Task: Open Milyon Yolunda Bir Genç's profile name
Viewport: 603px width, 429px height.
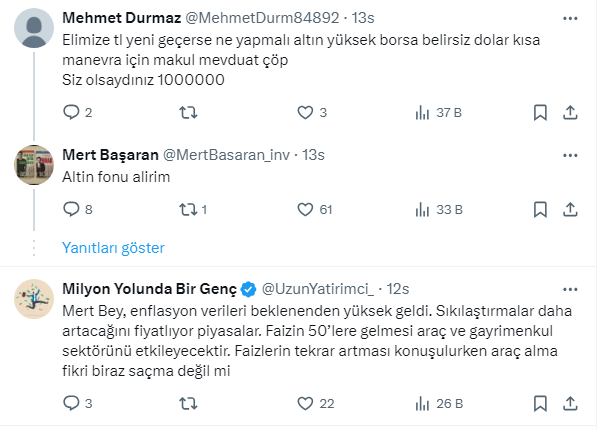Action: pos(149,288)
